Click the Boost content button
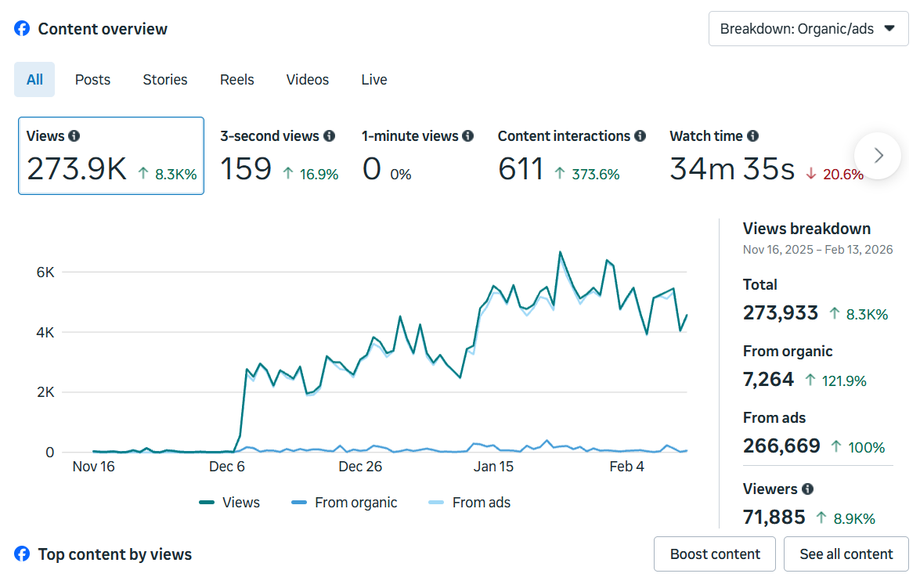This screenshot has height=588, width=920. 714,554
